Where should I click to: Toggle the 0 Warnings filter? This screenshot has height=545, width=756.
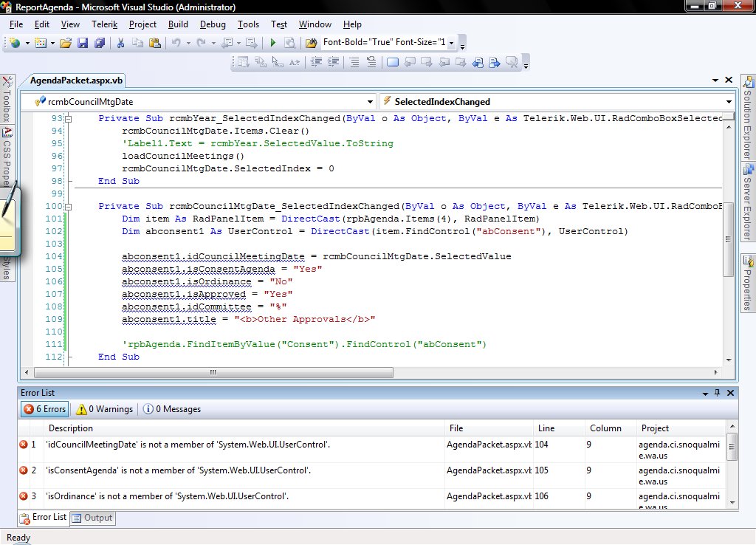tap(105, 409)
